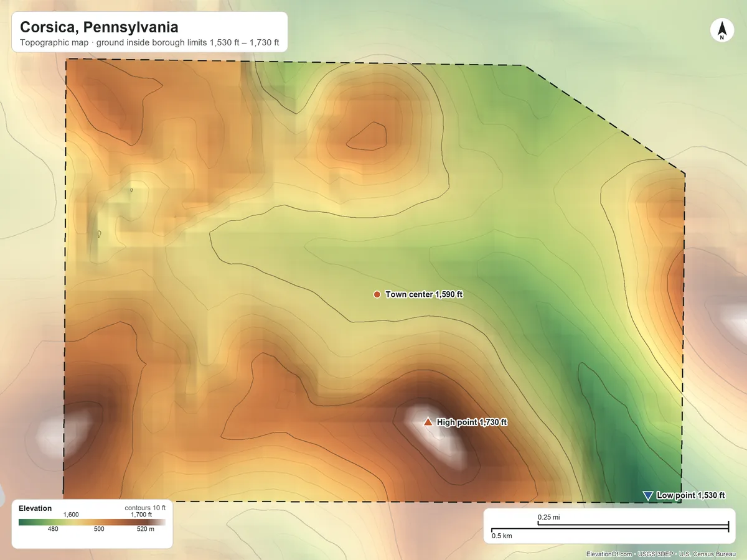Image resolution: width=747 pixels, height=560 pixels.
Task: Click the '0.5 km' scale bar label
Action: [x=502, y=536]
